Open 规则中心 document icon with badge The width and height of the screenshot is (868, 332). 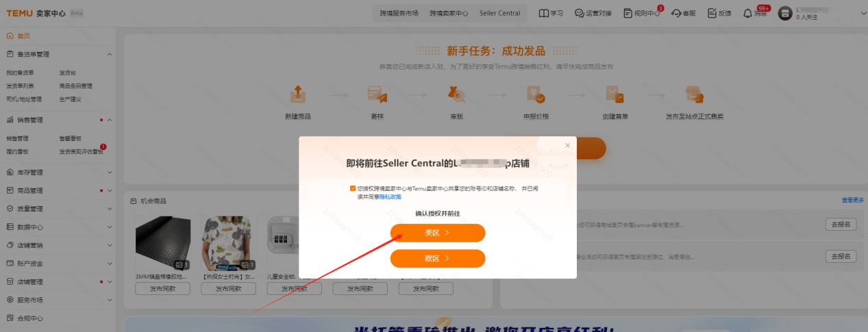coord(628,13)
